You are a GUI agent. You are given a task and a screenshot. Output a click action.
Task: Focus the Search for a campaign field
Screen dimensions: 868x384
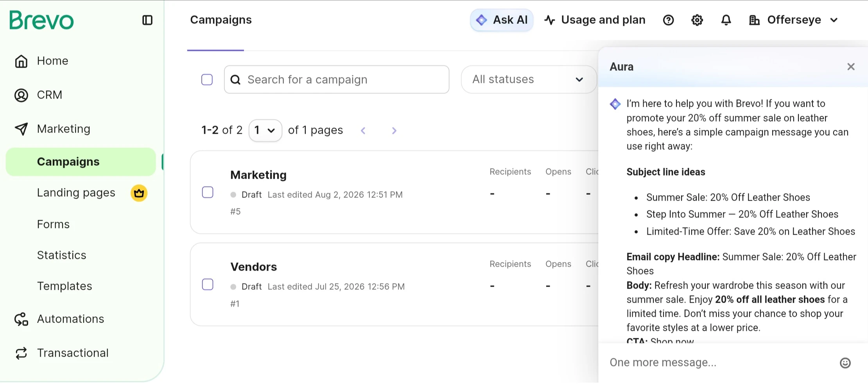[337, 79]
